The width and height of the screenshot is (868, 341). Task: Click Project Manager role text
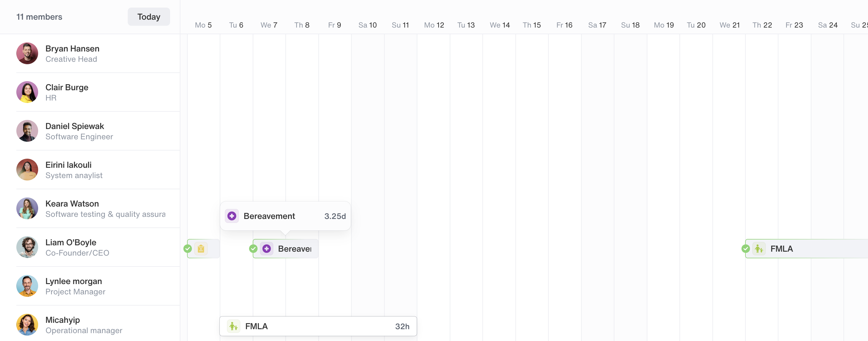point(75,292)
